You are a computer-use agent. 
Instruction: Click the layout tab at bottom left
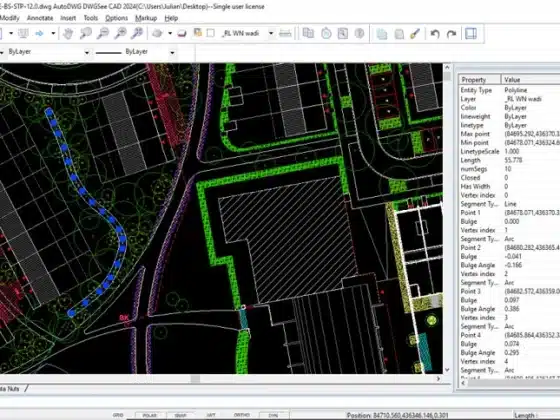11,389
